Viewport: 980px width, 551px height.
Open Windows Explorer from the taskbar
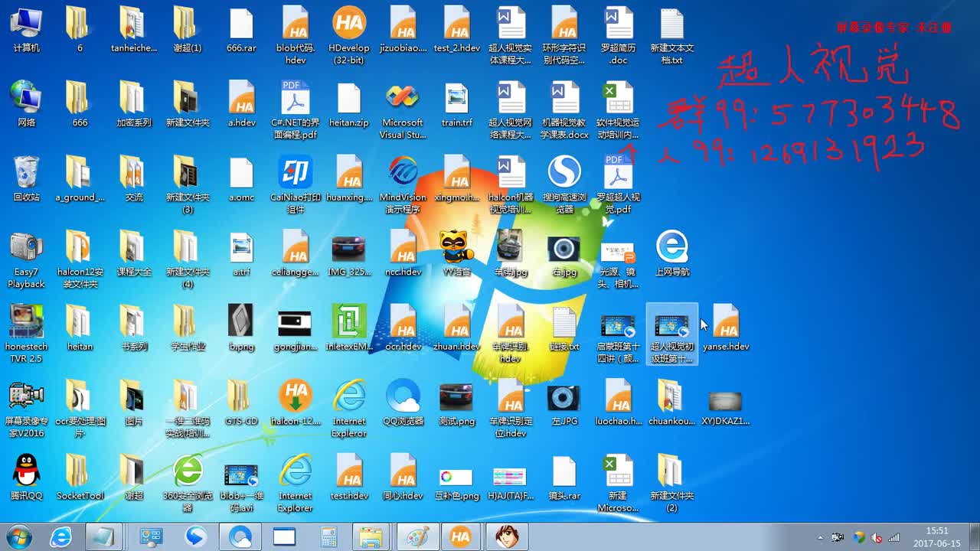pos(372,537)
